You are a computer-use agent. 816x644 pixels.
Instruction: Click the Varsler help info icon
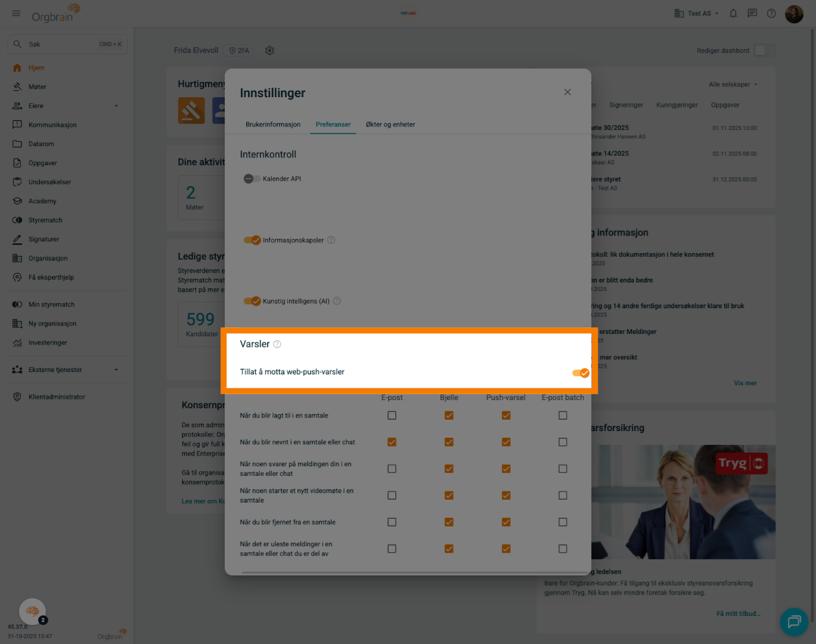coord(277,345)
